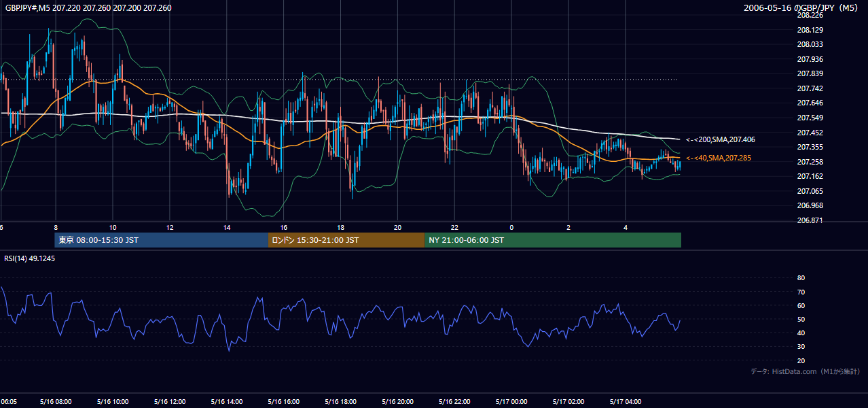The image size is (868, 408).
Task: Click the 5/16 18:00 date axis label
Action: point(341,402)
